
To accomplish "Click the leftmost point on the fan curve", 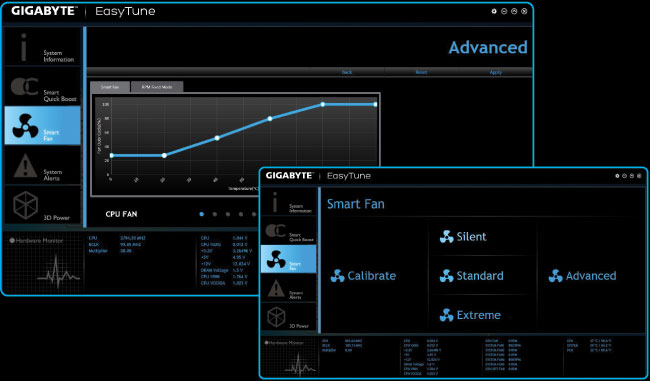I will 112,155.
